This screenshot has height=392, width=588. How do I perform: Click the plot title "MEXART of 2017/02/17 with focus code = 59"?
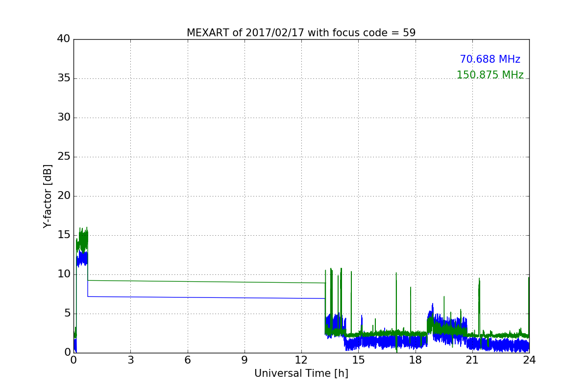pos(301,33)
